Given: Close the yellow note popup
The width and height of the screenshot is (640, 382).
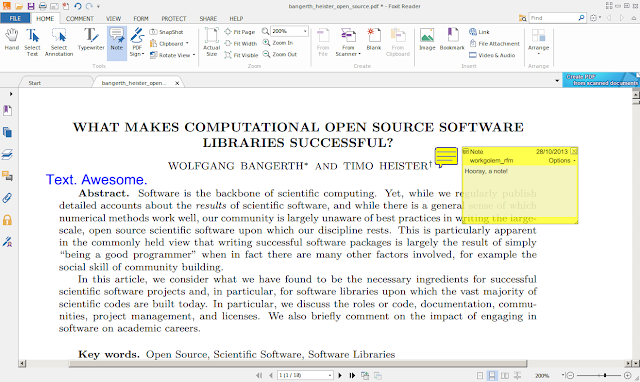Looking at the screenshot, I should (x=574, y=151).
